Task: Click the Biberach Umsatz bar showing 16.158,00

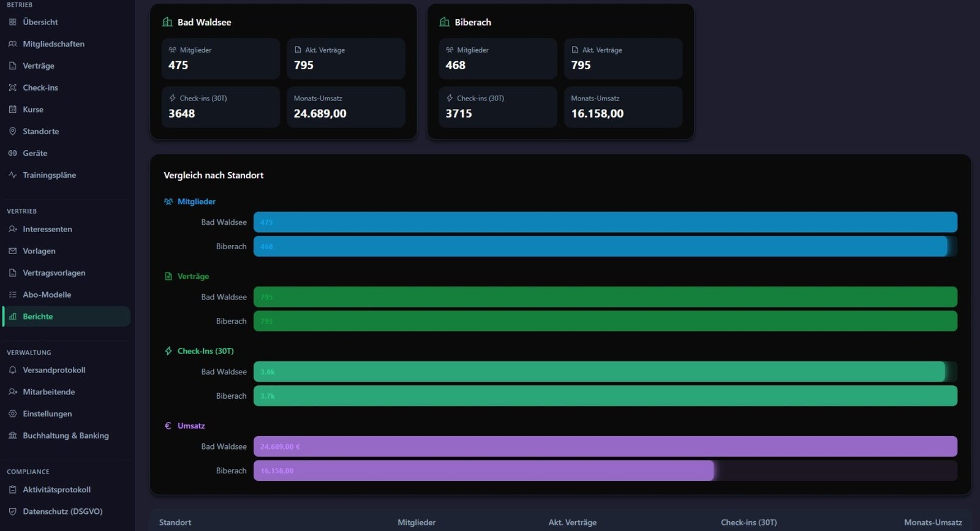Action: click(x=483, y=470)
